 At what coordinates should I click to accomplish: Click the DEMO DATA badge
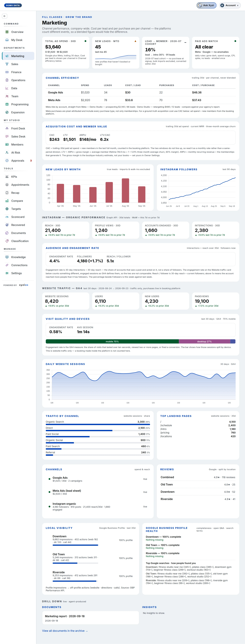coord(13,5)
